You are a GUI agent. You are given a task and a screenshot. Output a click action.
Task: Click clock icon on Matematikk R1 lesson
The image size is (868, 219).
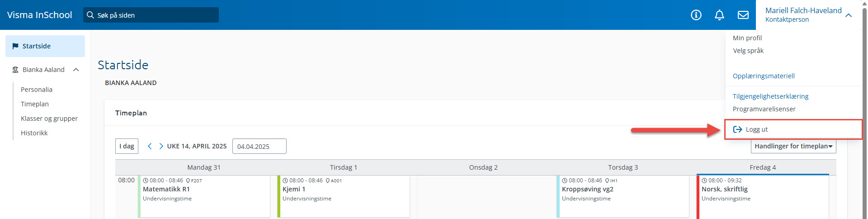[x=146, y=181]
